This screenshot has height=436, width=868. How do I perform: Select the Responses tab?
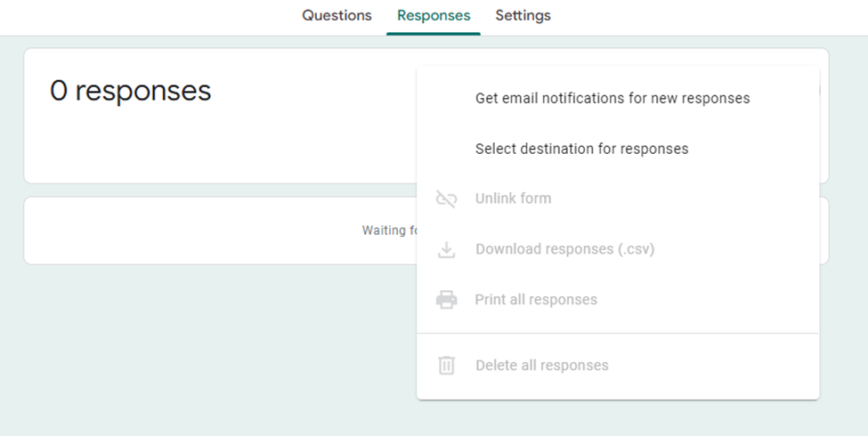[x=434, y=16]
